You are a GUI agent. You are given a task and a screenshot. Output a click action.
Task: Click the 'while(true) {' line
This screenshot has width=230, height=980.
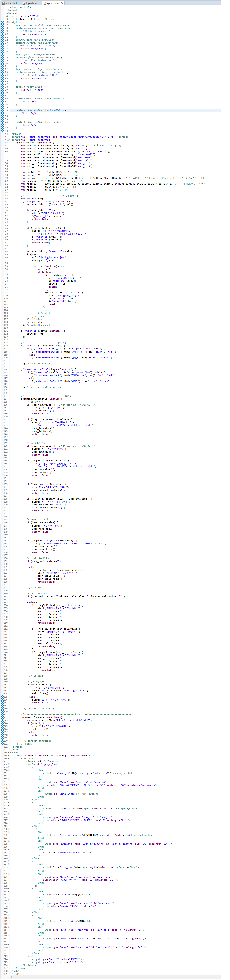pos(46,272)
